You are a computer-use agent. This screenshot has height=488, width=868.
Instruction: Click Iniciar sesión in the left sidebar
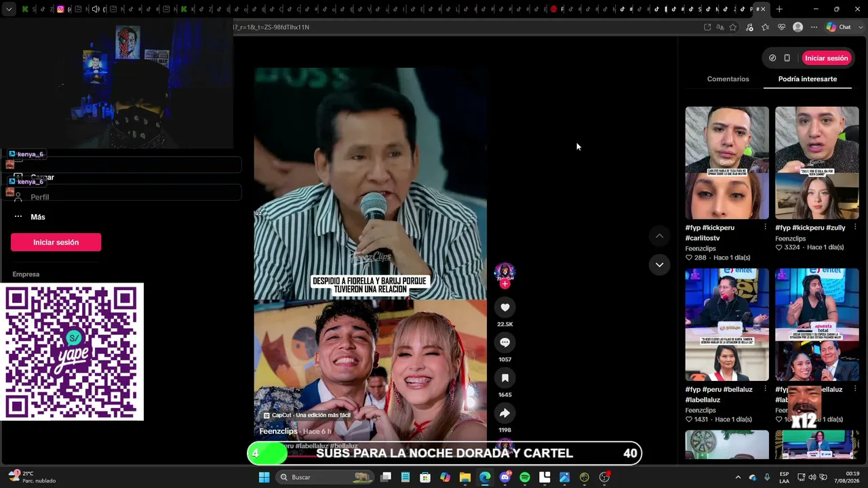pyautogui.click(x=56, y=243)
